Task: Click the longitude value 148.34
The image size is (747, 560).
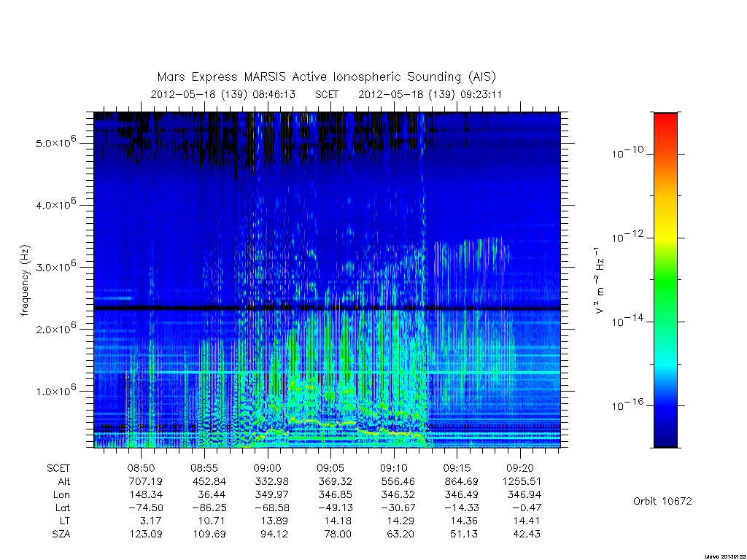Action: pyautogui.click(x=146, y=495)
